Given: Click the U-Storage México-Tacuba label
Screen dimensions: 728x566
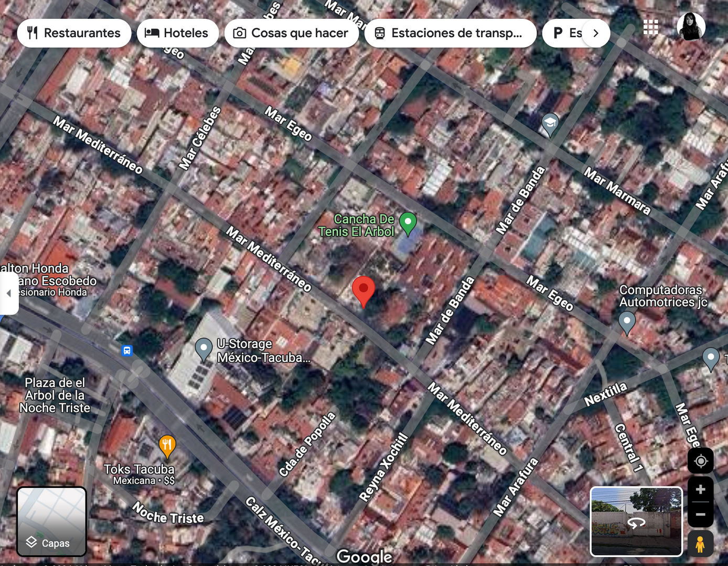Looking at the screenshot, I should click(264, 351).
